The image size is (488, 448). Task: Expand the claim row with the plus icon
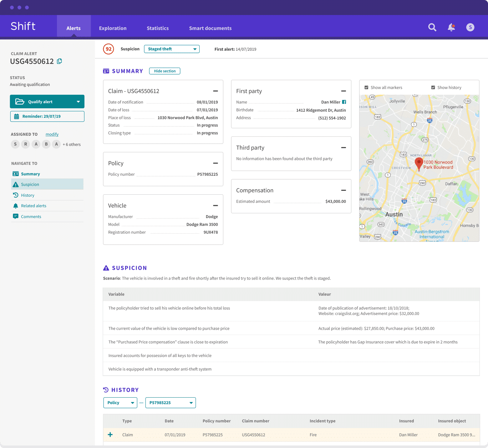tap(110, 435)
